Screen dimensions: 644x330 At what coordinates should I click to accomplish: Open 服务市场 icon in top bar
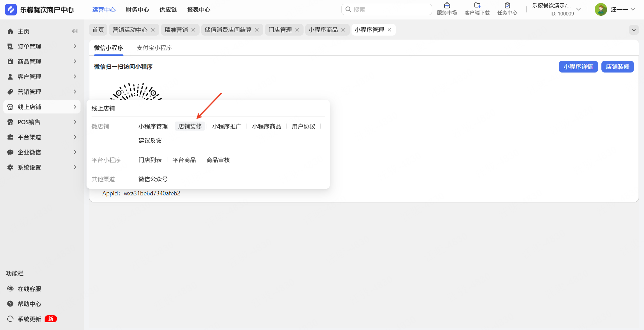coord(447,5)
